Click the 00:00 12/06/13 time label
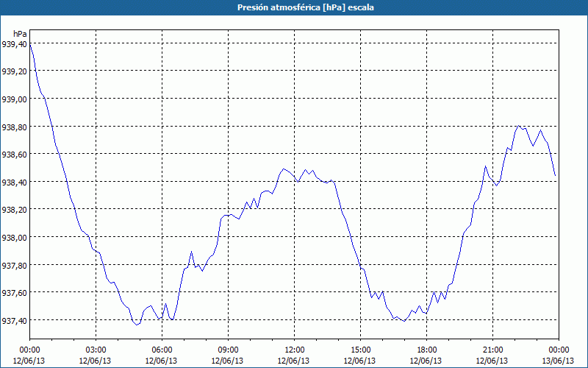 29,355
